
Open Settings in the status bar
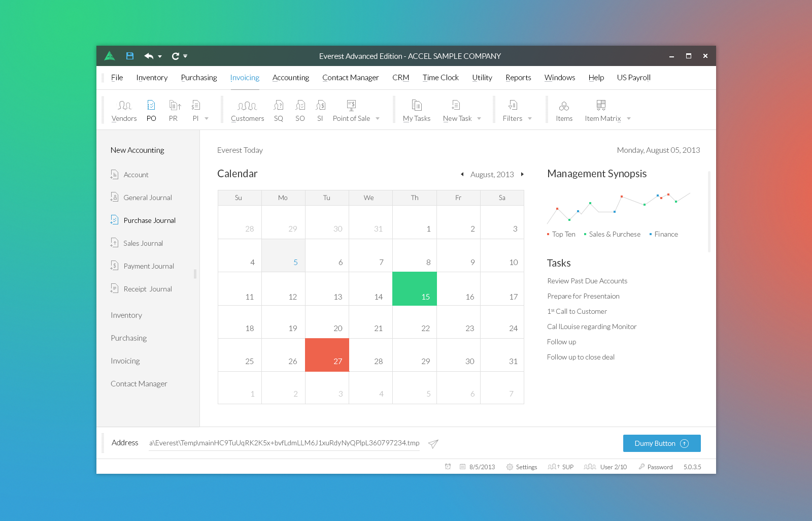pos(522,467)
